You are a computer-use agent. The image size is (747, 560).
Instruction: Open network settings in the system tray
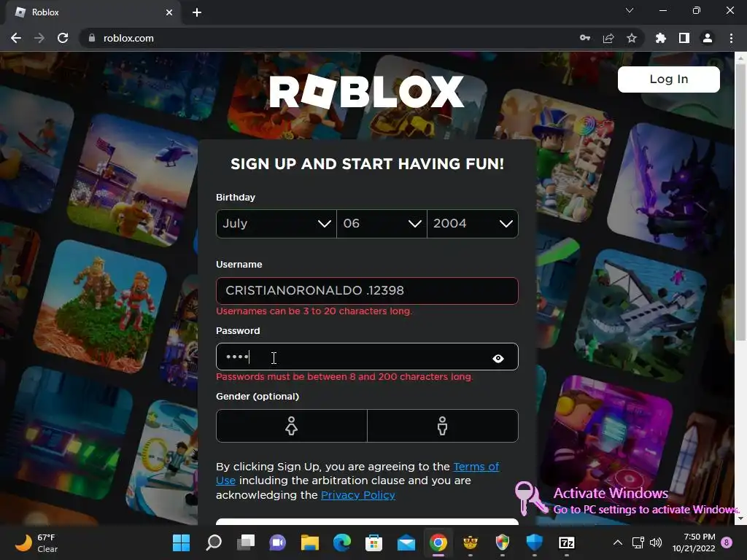(x=638, y=542)
